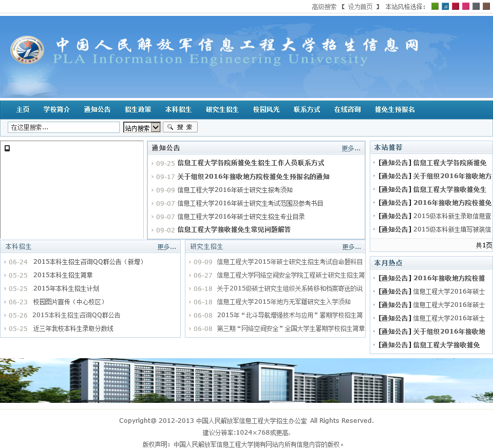Open 信息工程大学2015年地方无军籍研究生入学须知

coord(283,302)
